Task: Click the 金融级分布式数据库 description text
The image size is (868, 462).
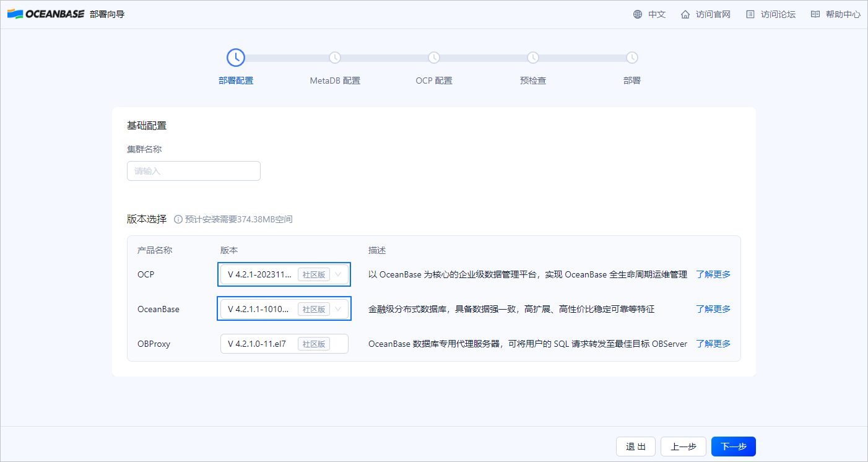Action: 511,309
